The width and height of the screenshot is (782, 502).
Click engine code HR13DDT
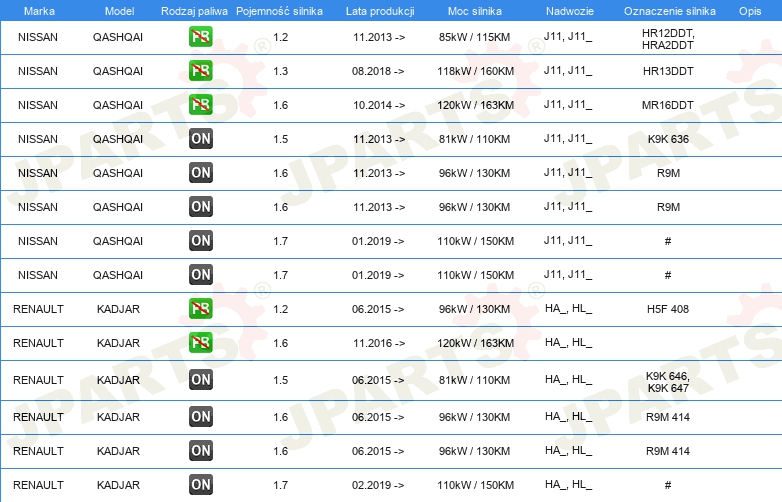coord(668,71)
